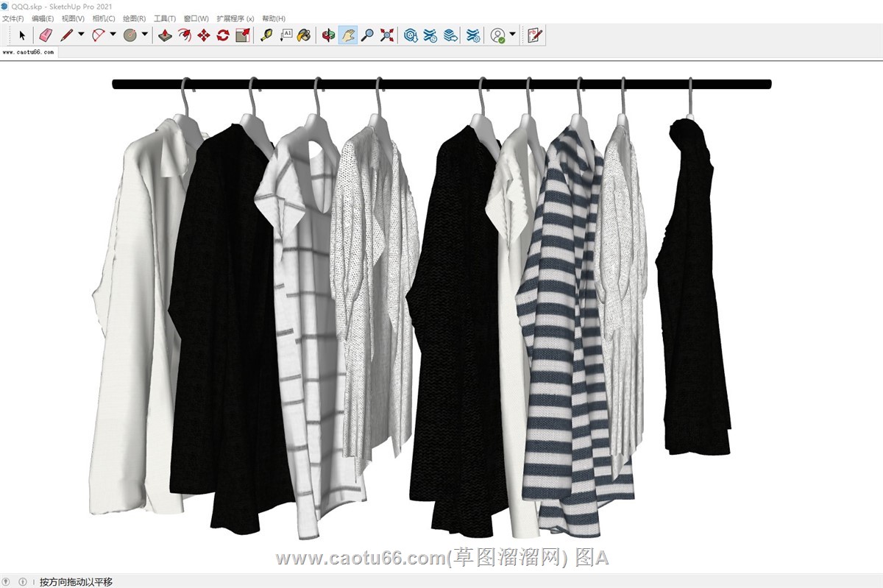Expand the Circle shape dropdown arrow
The width and height of the screenshot is (883, 588).
point(145,34)
